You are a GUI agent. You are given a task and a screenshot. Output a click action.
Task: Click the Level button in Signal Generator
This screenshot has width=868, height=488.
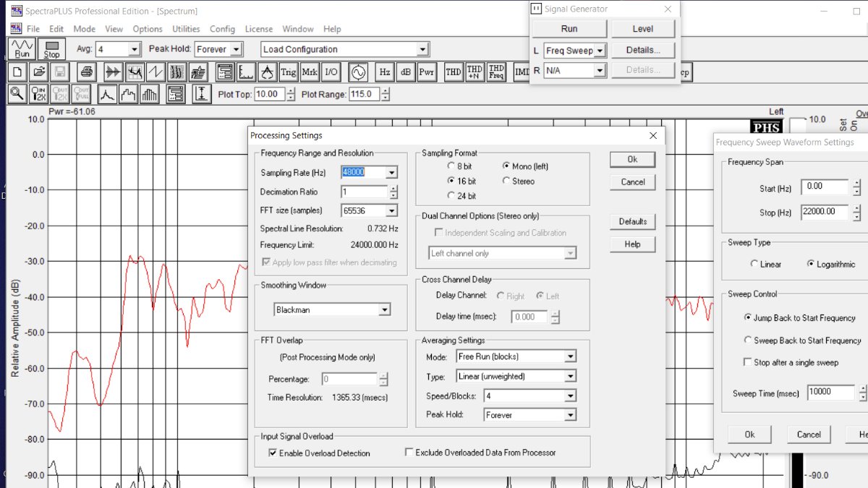click(x=642, y=29)
